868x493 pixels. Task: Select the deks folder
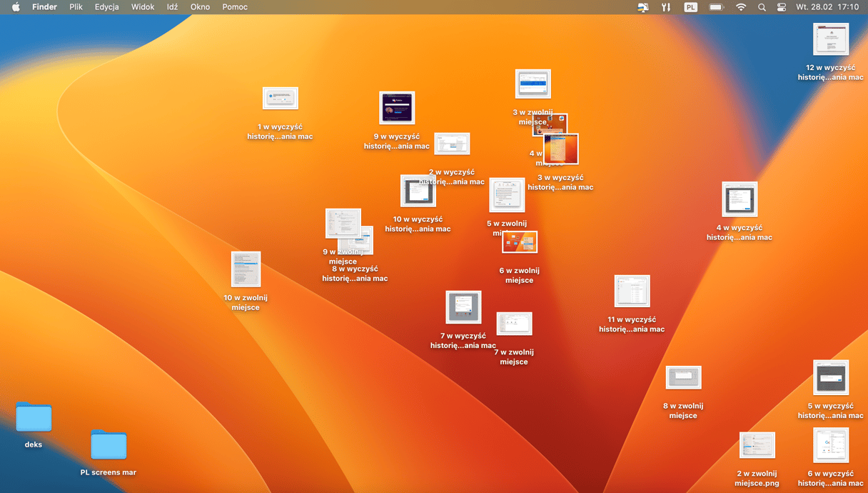point(34,417)
